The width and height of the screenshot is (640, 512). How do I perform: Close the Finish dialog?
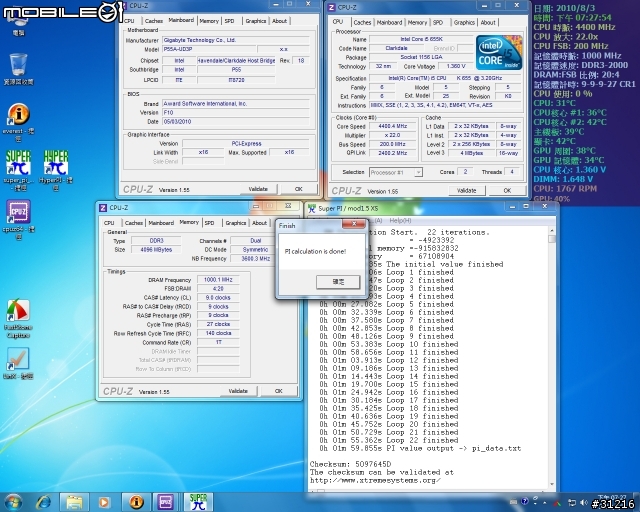[x=354, y=224]
